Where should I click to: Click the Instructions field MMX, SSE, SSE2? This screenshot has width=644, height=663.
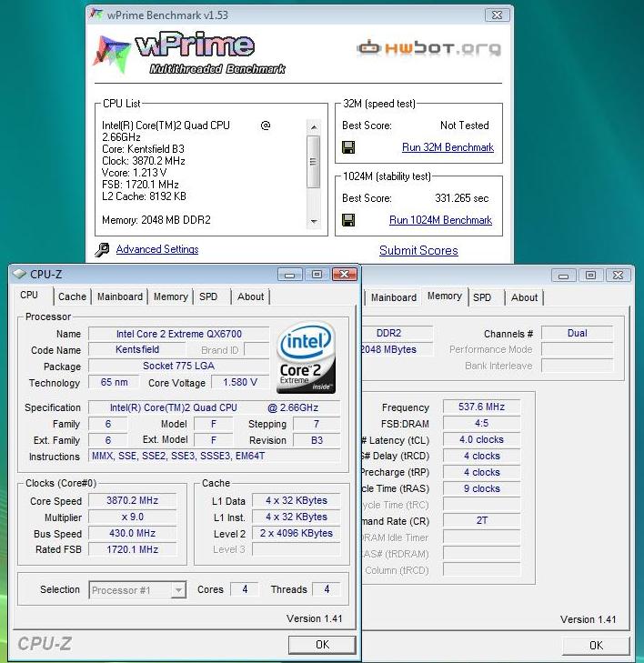coord(215,456)
